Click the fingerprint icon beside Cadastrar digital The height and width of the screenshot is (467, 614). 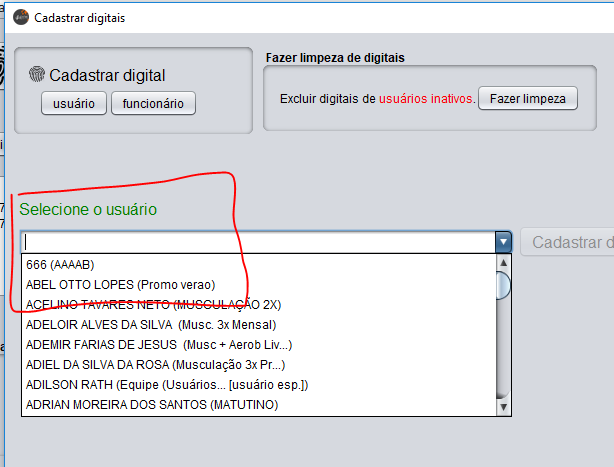(x=36, y=75)
